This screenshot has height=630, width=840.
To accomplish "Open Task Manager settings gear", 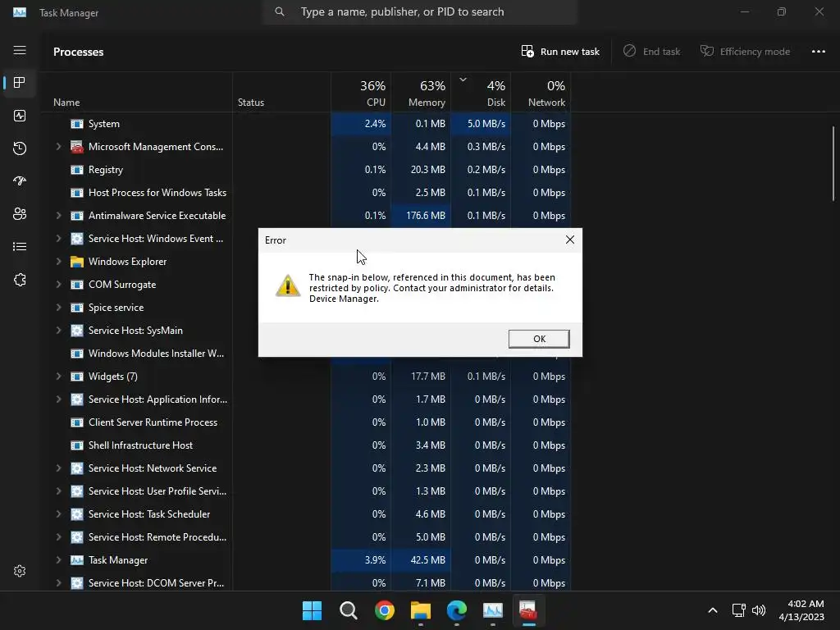I will [20, 571].
